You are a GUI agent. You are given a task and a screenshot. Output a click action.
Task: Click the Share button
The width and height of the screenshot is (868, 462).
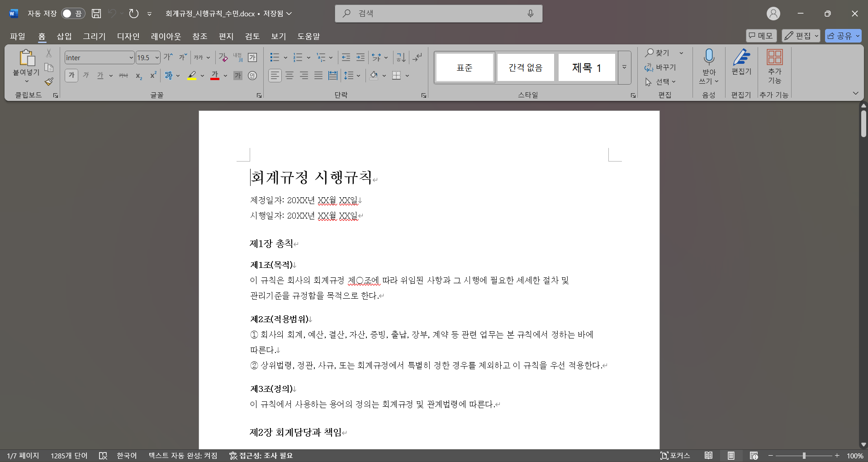point(843,36)
